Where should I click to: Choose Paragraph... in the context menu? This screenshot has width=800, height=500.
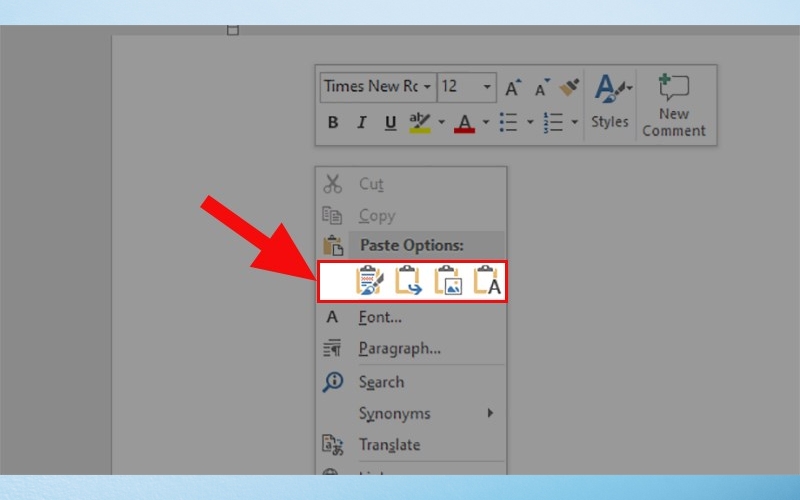click(x=399, y=349)
